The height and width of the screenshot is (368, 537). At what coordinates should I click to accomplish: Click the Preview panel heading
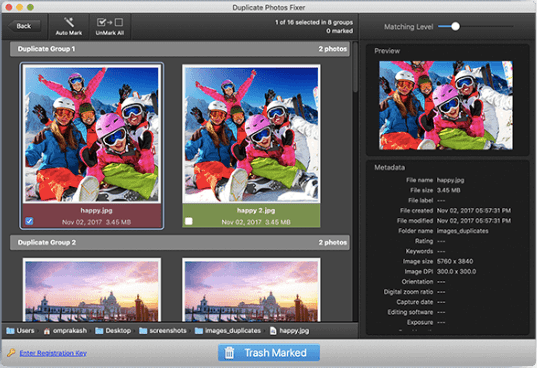click(387, 51)
